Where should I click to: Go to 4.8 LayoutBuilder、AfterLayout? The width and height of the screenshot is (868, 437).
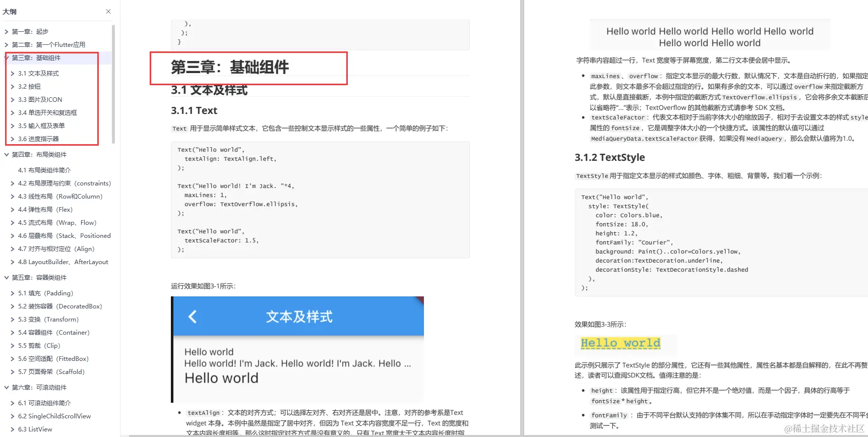tap(63, 262)
